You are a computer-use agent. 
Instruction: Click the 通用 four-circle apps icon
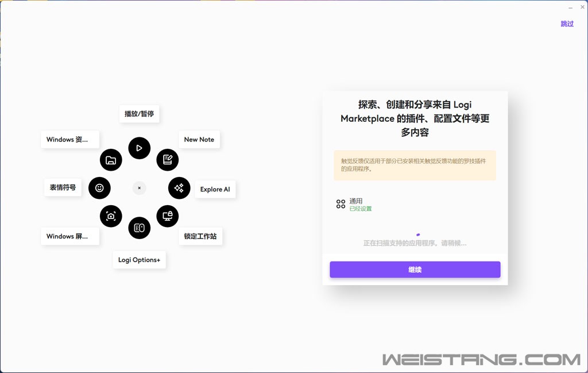[341, 204]
